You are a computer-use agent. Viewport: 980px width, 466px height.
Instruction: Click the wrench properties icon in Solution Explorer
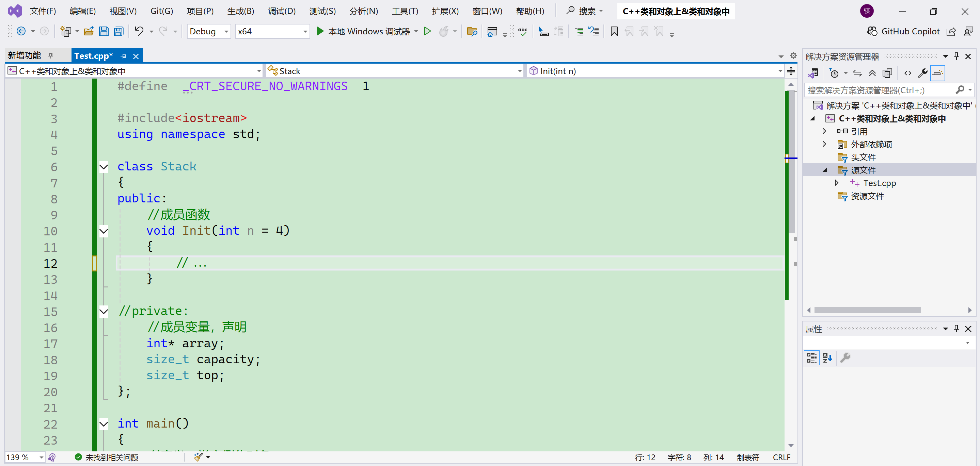[x=922, y=73]
